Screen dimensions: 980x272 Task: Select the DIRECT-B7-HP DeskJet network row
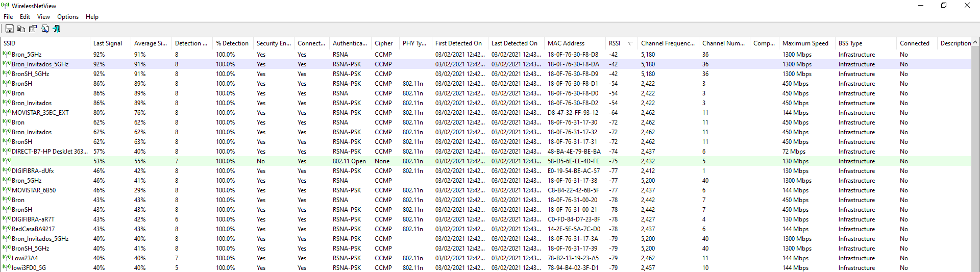(x=486, y=152)
